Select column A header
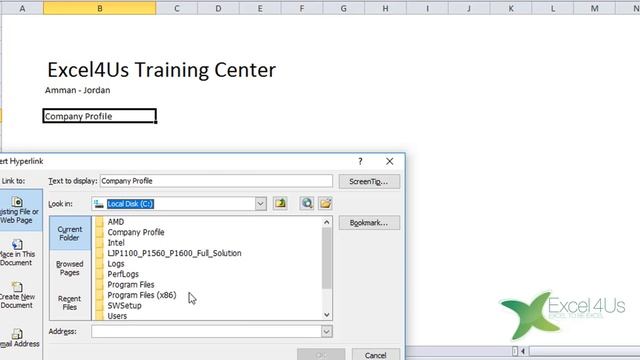This screenshot has width=640, height=360. click(x=22, y=8)
